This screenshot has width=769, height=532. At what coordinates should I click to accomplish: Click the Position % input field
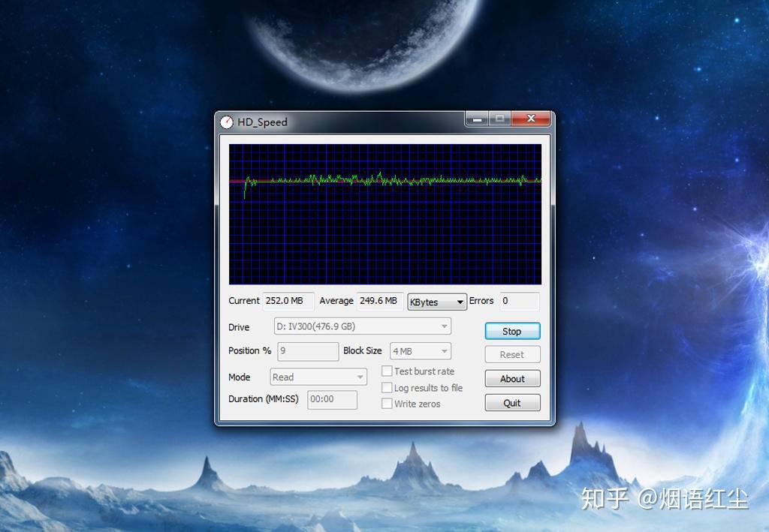click(308, 351)
